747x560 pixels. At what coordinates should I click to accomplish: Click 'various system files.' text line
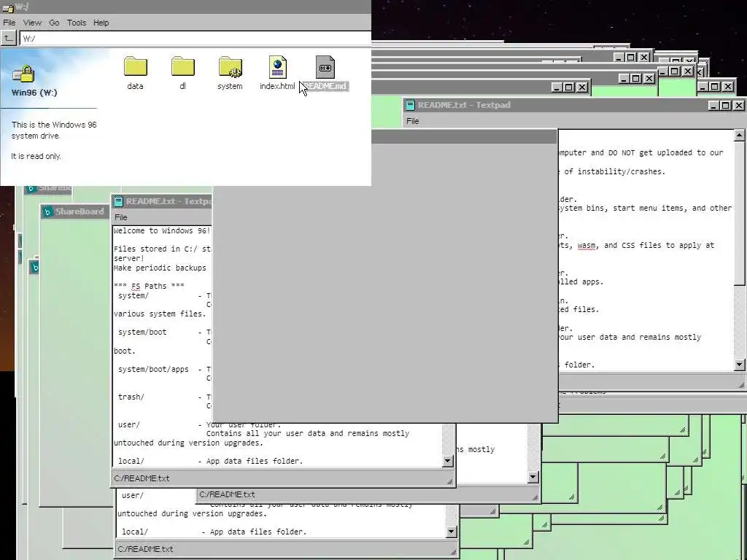tap(160, 314)
